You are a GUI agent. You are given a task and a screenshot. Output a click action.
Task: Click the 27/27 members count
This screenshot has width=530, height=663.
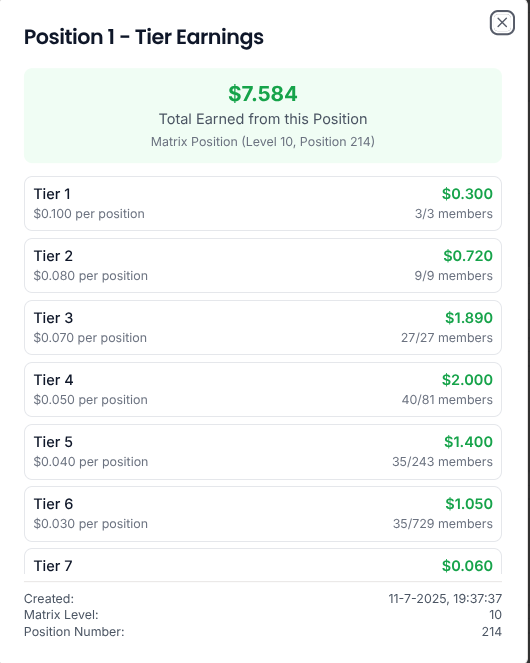pyautogui.click(x=447, y=338)
